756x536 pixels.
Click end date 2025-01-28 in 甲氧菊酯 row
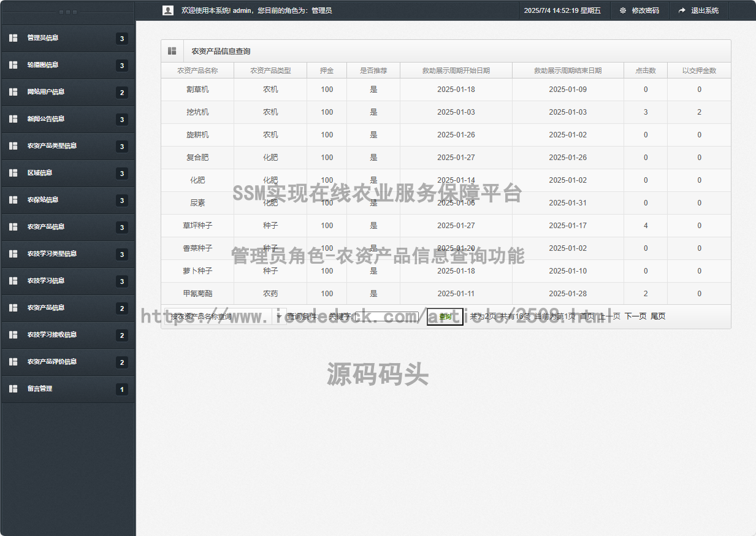coord(568,294)
